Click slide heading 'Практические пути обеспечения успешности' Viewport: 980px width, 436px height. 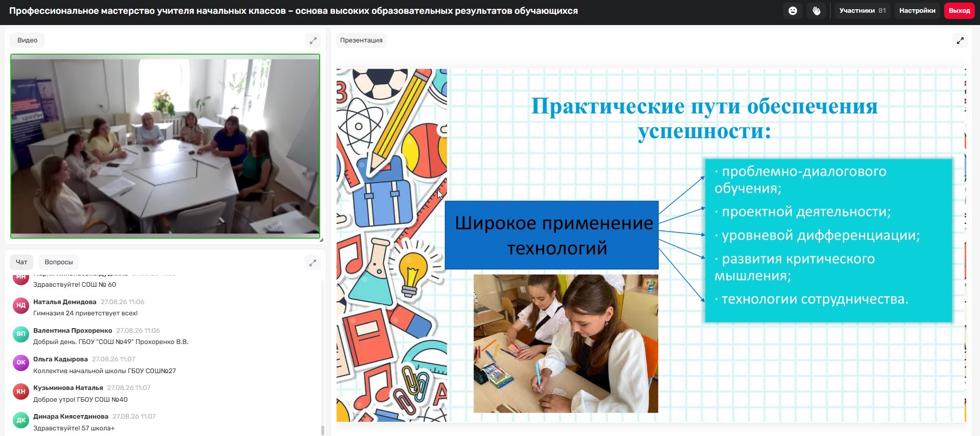704,119
